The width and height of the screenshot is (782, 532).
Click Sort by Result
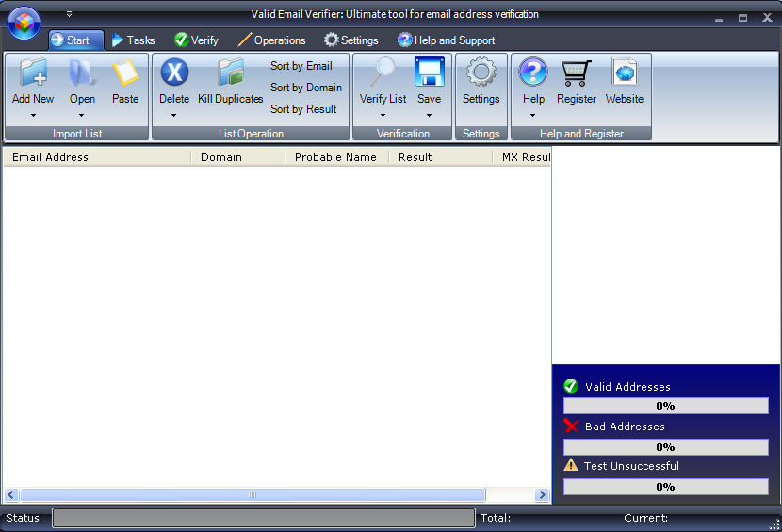303,108
